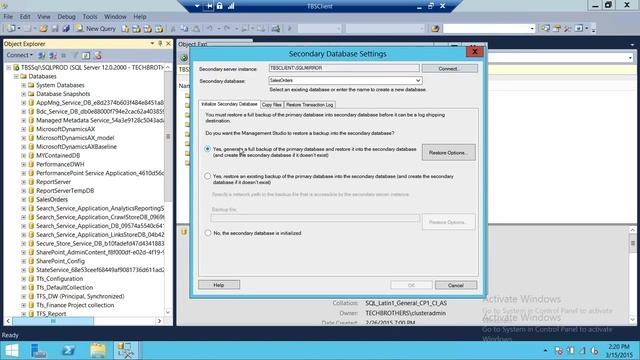
Task: Select the Tfs_Configuration database row
Action: point(59,279)
